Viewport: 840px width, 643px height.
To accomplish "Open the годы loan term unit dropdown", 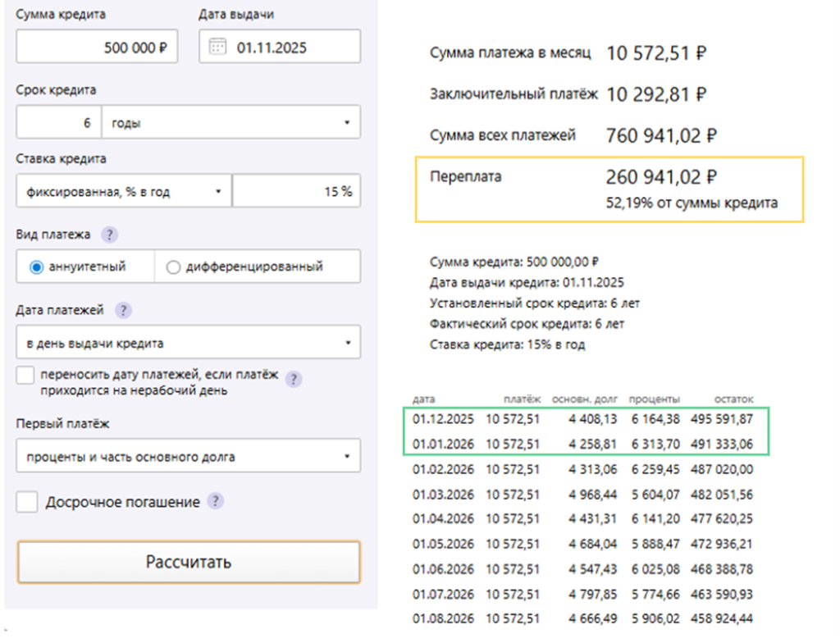I will pyautogui.click(x=231, y=124).
